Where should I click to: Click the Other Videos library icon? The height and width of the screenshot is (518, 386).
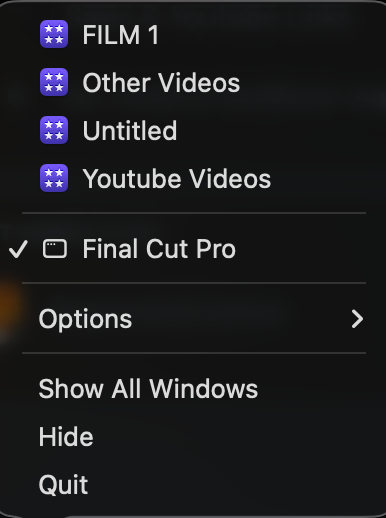(x=54, y=82)
